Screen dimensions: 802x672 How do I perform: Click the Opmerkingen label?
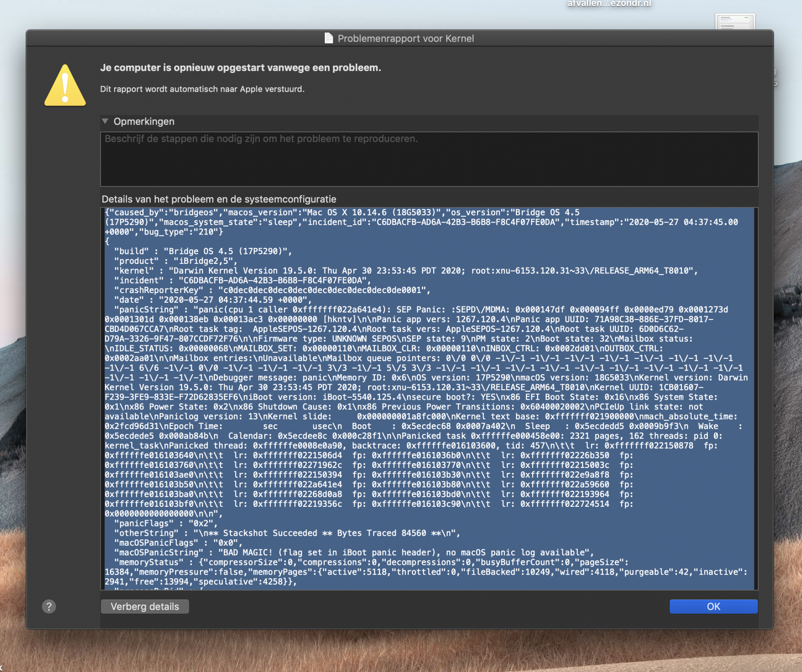144,121
